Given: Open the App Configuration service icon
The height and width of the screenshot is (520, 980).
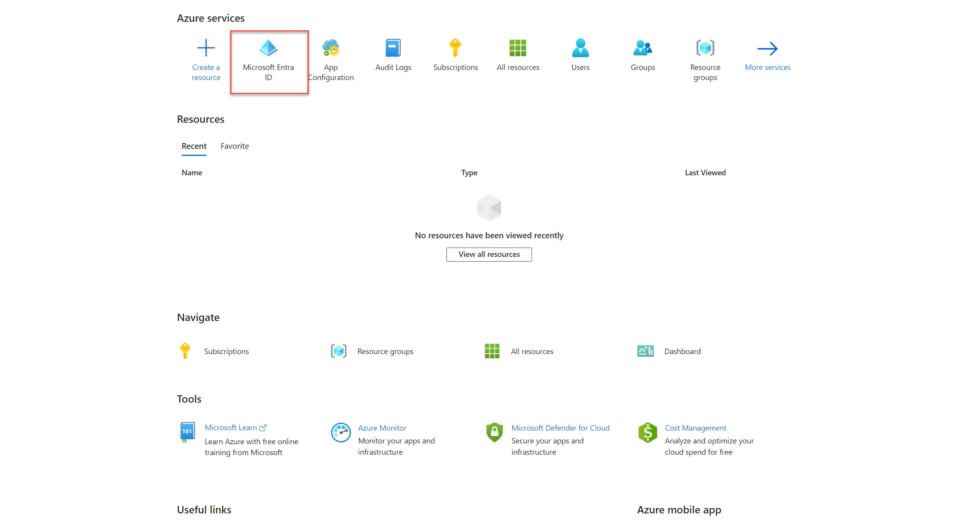Looking at the screenshot, I should pyautogui.click(x=331, y=48).
